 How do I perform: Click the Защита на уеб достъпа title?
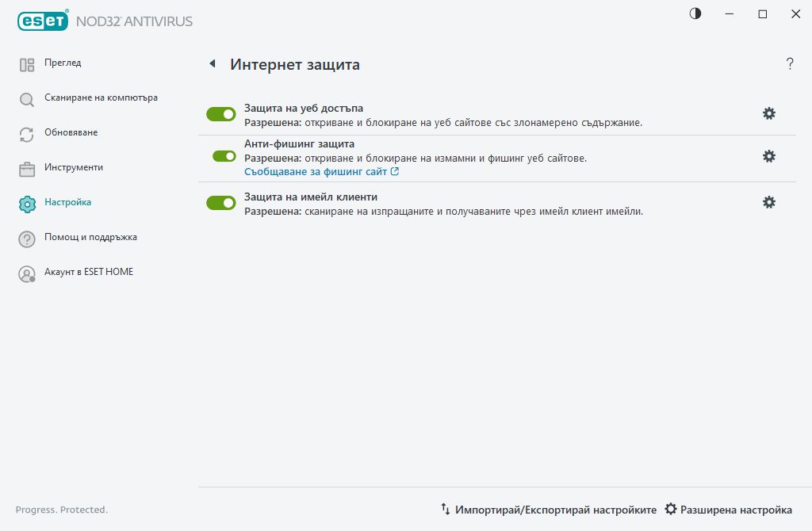point(304,108)
